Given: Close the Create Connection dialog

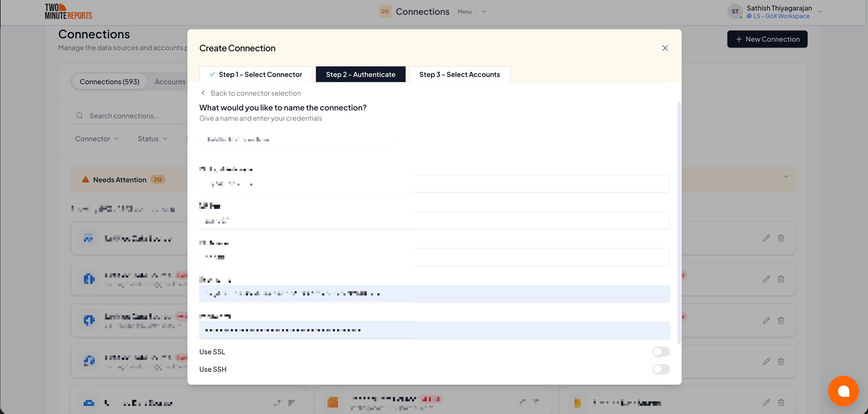Looking at the screenshot, I should (665, 48).
